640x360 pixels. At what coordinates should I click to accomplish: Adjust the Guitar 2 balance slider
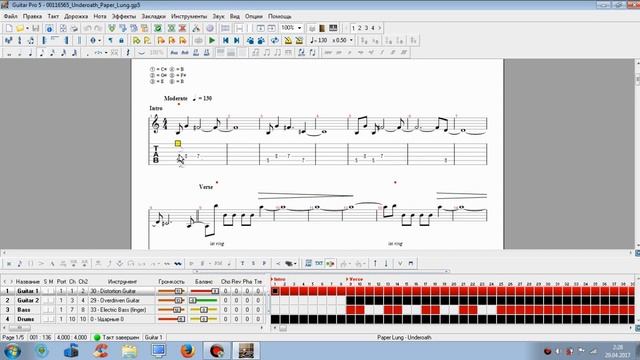point(204,300)
